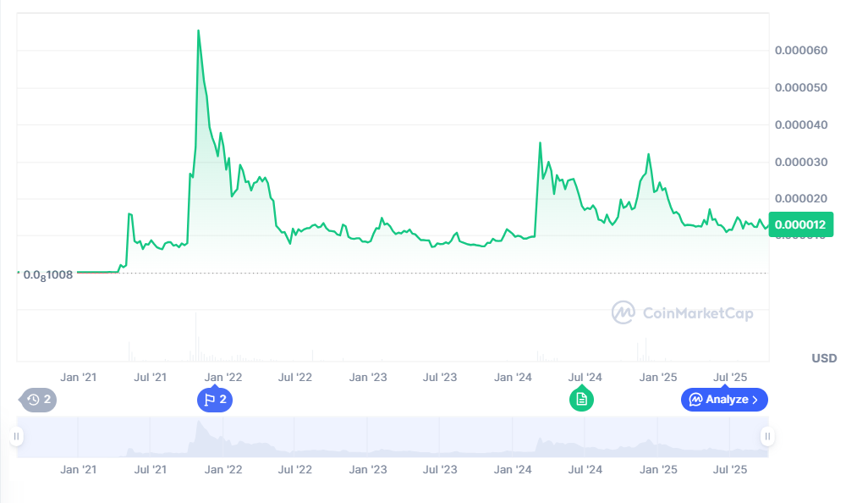The image size is (868, 503).
Task: Click the all-time-high peak on the chart
Action: pyautogui.click(x=198, y=30)
